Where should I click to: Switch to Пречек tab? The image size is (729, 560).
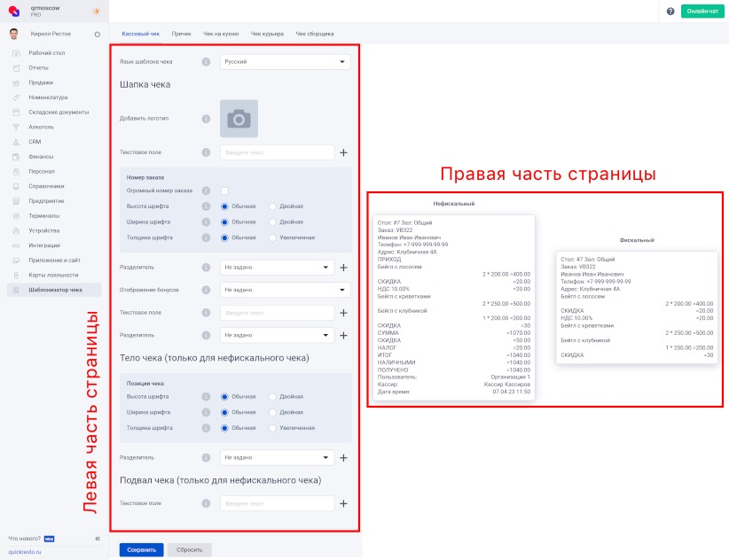(x=181, y=34)
